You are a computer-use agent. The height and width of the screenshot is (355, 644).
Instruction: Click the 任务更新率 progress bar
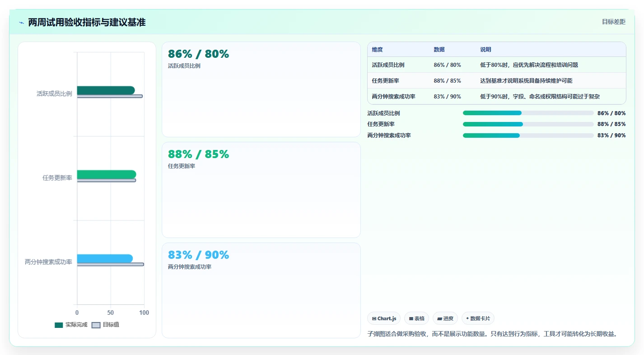coord(528,124)
